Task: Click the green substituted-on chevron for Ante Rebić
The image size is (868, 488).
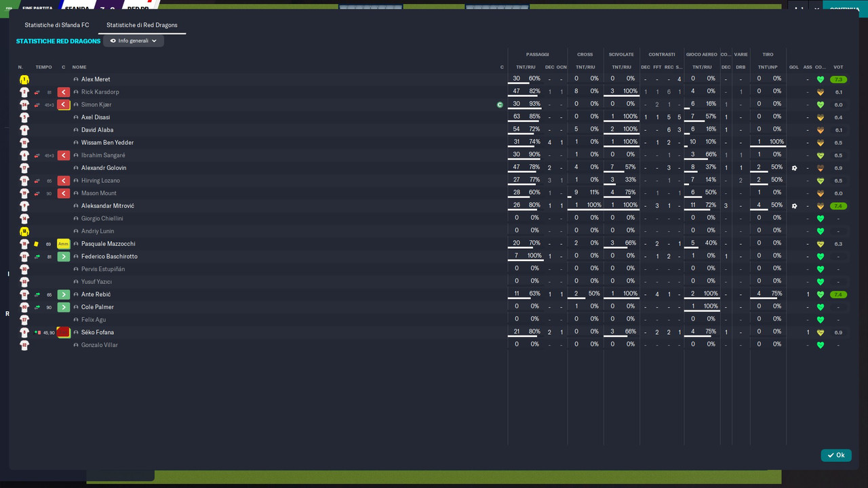Action: pyautogui.click(x=63, y=295)
